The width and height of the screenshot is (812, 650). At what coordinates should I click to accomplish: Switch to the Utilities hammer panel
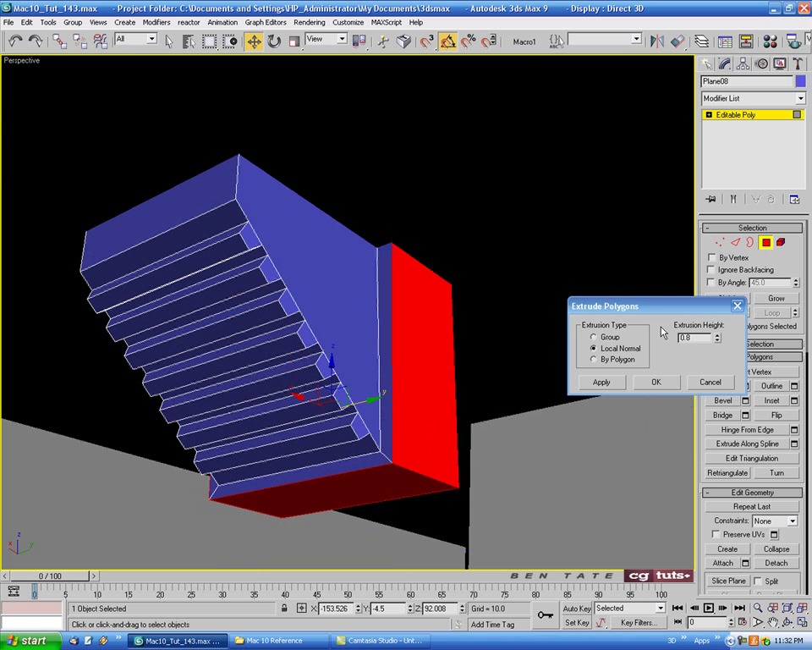798,63
